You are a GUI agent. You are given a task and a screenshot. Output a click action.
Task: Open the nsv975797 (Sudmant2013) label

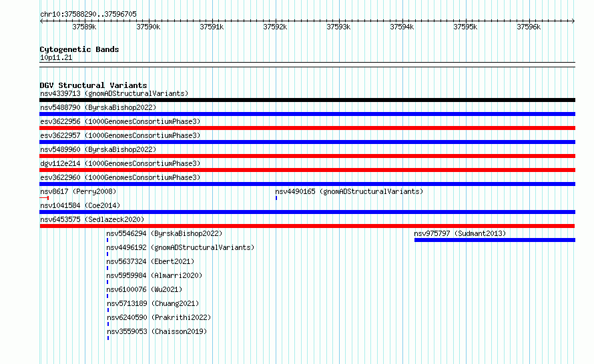[460, 233]
